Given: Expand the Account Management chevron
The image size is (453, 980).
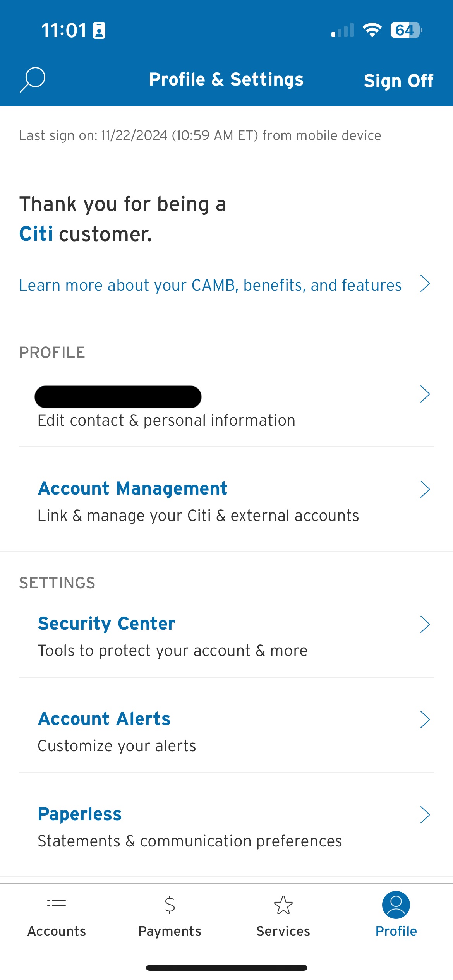Looking at the screenshot, I should tap(425, 490).
